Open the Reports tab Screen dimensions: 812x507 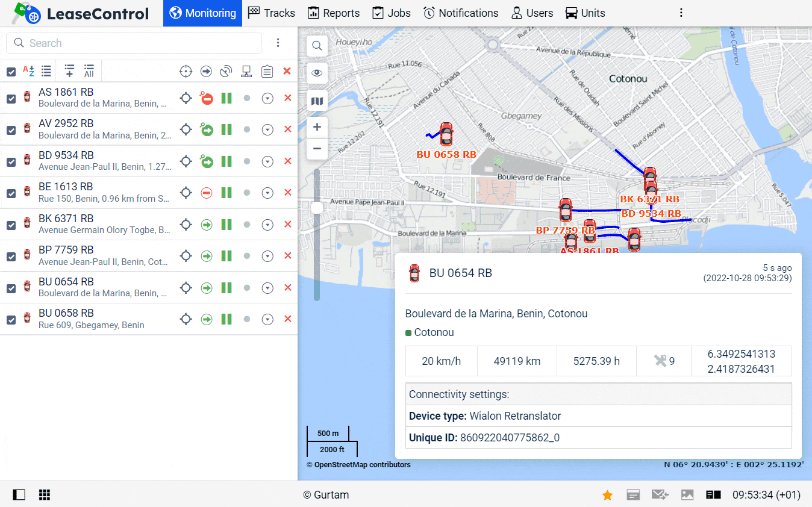click(334, 13)
